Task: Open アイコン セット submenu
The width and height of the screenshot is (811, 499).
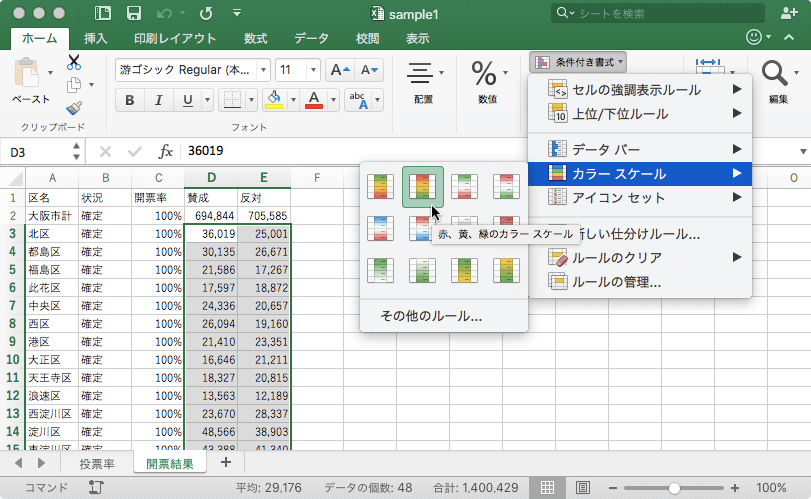Action: (640, 198)
